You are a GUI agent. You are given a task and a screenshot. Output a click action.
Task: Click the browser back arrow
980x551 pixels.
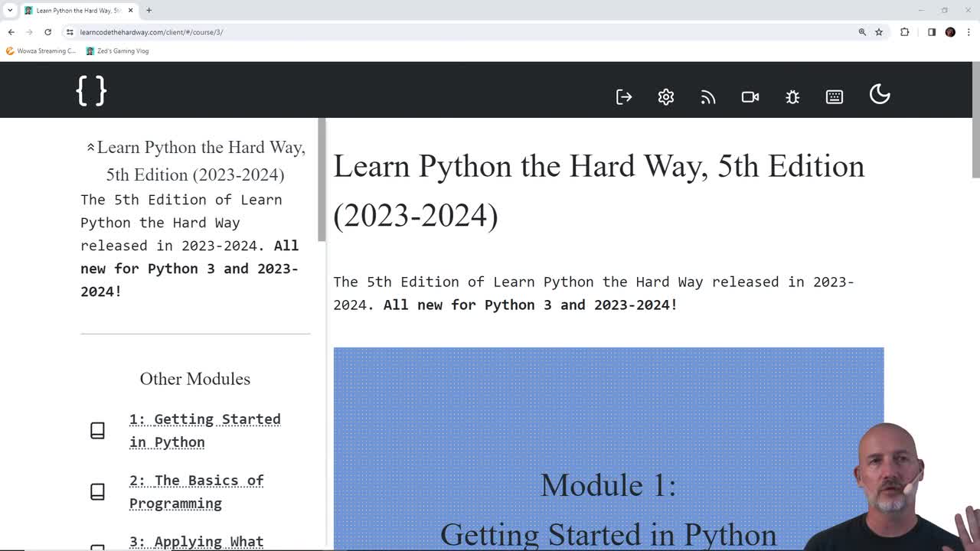point(11,32)
